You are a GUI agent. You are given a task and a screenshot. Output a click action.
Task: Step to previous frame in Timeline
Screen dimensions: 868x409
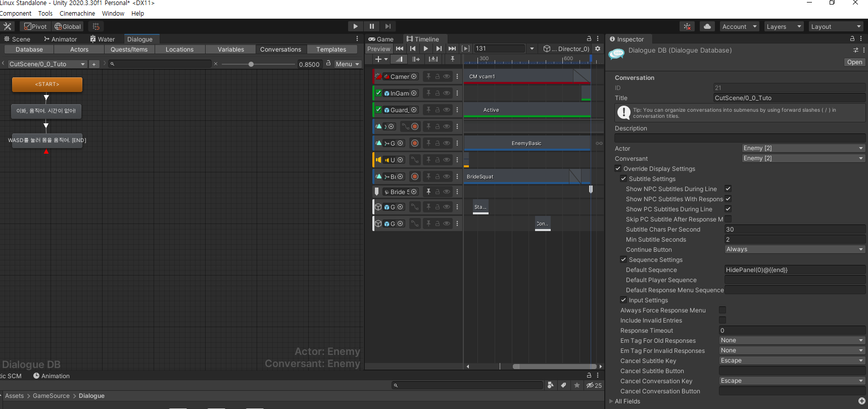coord(413,49)
